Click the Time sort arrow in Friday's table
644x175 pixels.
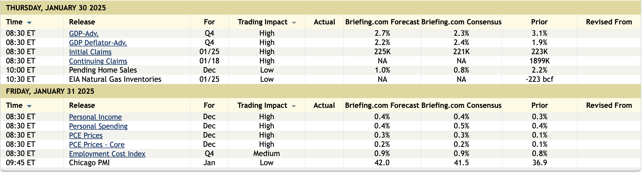(x=29, y=106)
